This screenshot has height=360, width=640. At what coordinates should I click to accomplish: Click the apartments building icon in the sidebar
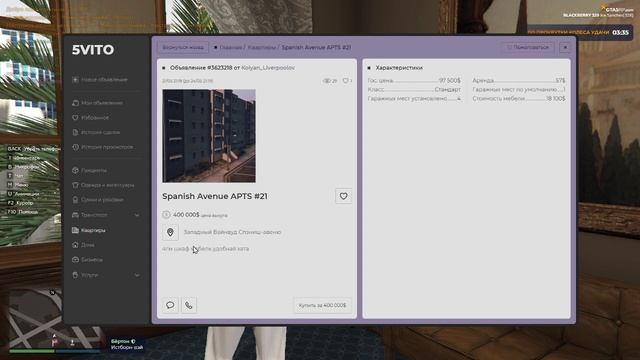tap(75, 230)
